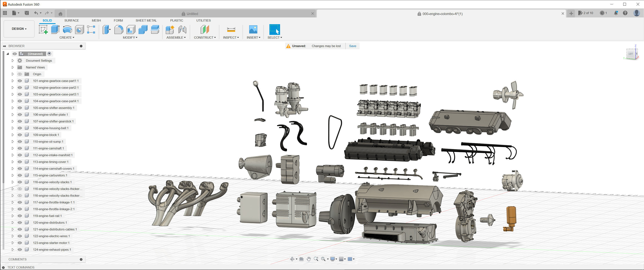
Task: Open the DESIGN workspace dropdown
Action: click(x=19, y=29)
